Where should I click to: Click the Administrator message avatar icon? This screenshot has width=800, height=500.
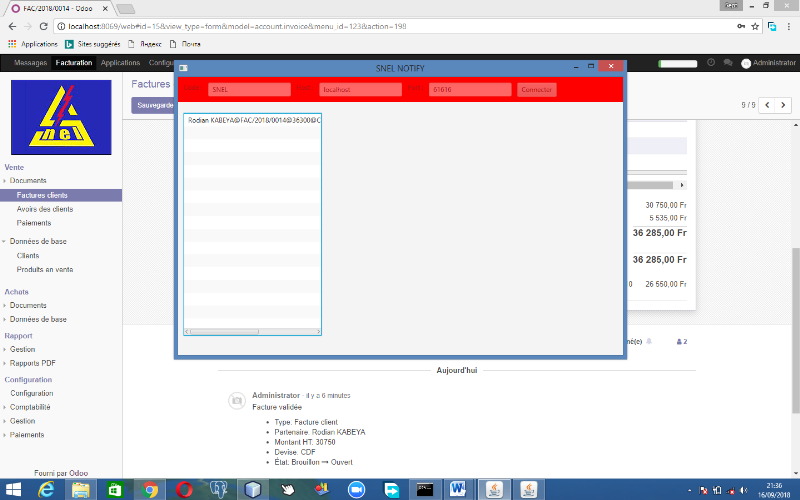tap(237, 401)
